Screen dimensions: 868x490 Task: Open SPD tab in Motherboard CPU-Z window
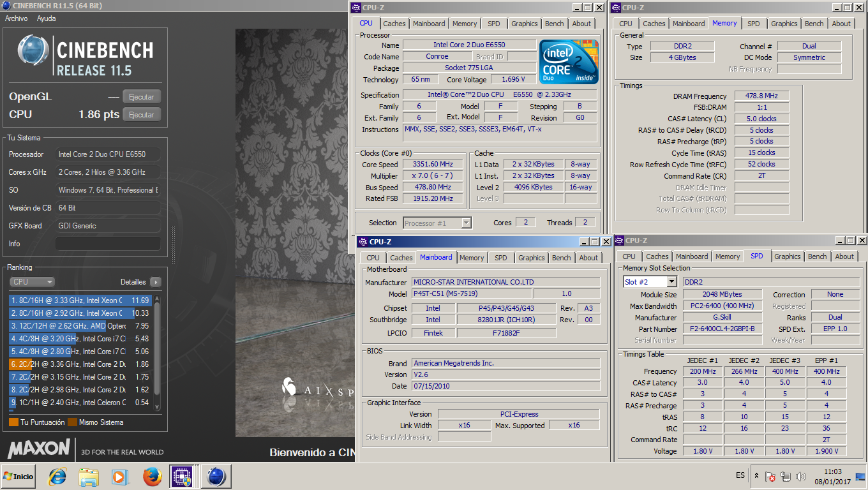500,258
